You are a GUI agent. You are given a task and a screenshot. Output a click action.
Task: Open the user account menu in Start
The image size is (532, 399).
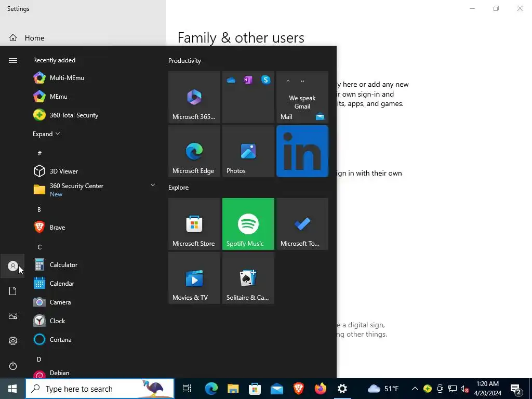[x=12, y=266]
